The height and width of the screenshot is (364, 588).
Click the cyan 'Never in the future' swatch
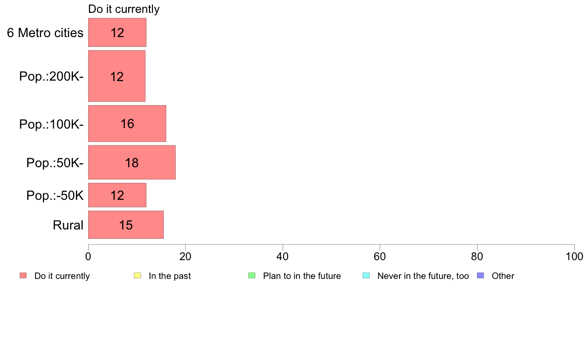point(366,275)
